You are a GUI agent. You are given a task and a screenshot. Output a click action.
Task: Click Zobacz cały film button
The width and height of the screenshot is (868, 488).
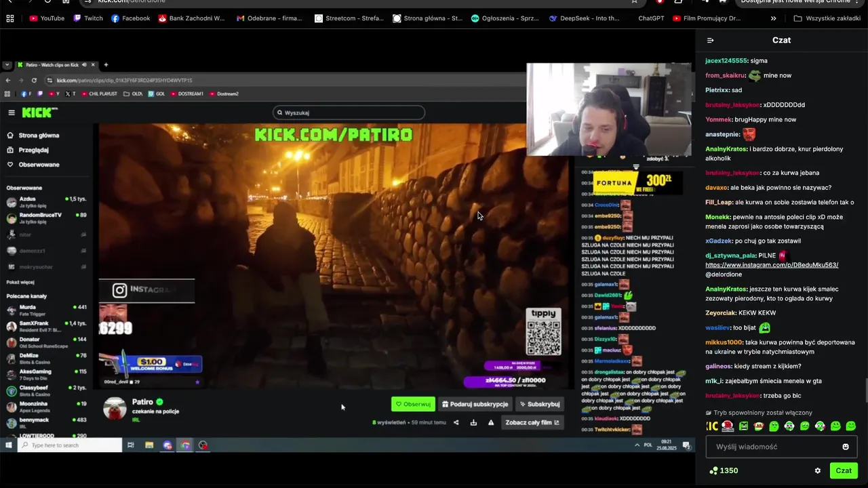pos(532,422)
